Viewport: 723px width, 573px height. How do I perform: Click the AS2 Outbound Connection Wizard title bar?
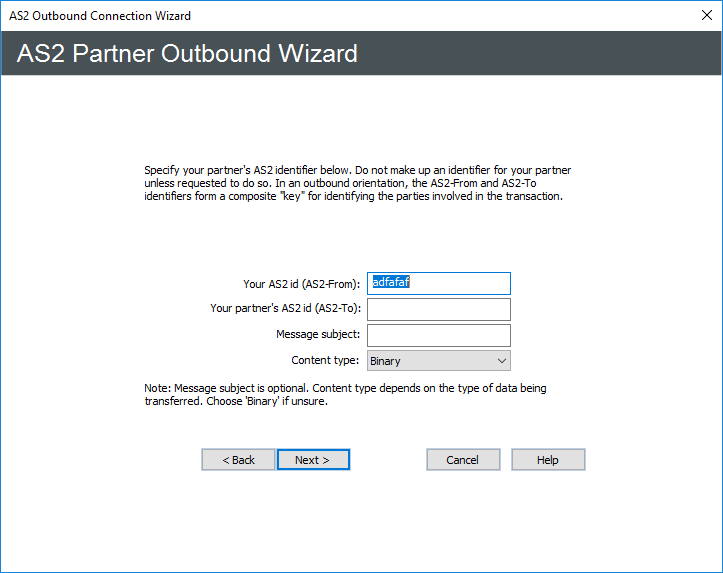(300, 16)
